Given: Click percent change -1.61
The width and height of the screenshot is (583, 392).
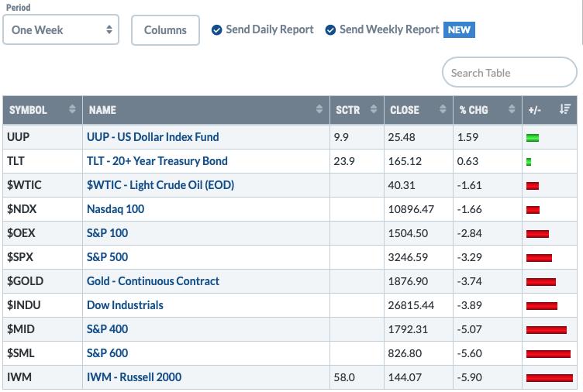Looking at the screenshot, I should click(x=470, y=185).
